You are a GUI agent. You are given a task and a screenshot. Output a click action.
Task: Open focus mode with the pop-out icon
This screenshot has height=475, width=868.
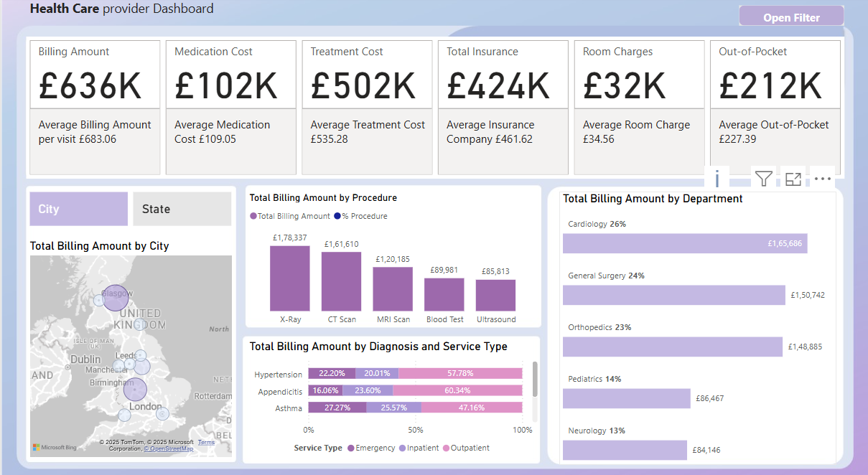click(x=793, y=178)
